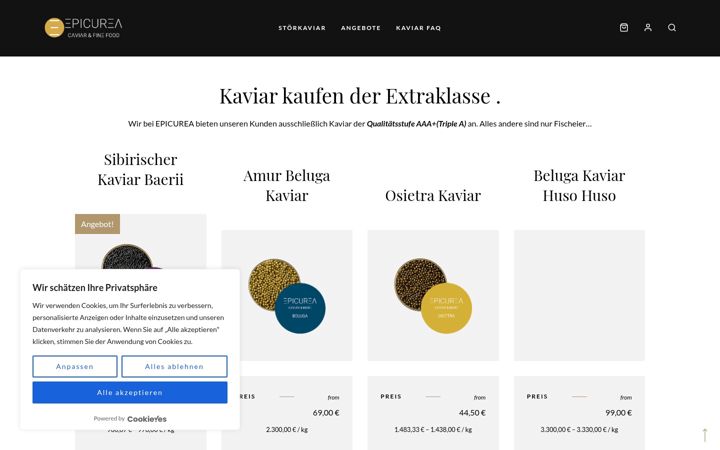Click the Sibirischer Kaviar Baerii heading
This screenshot has width=720, height=450.
(141, 169)
